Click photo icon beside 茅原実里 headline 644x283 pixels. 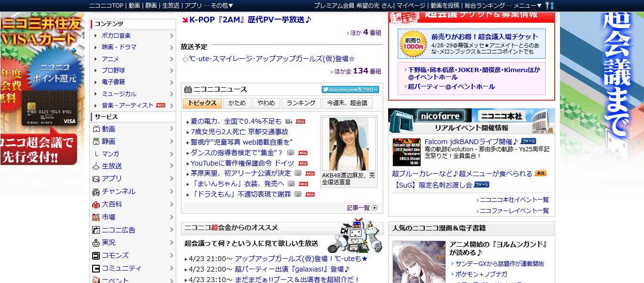point(297,173)
